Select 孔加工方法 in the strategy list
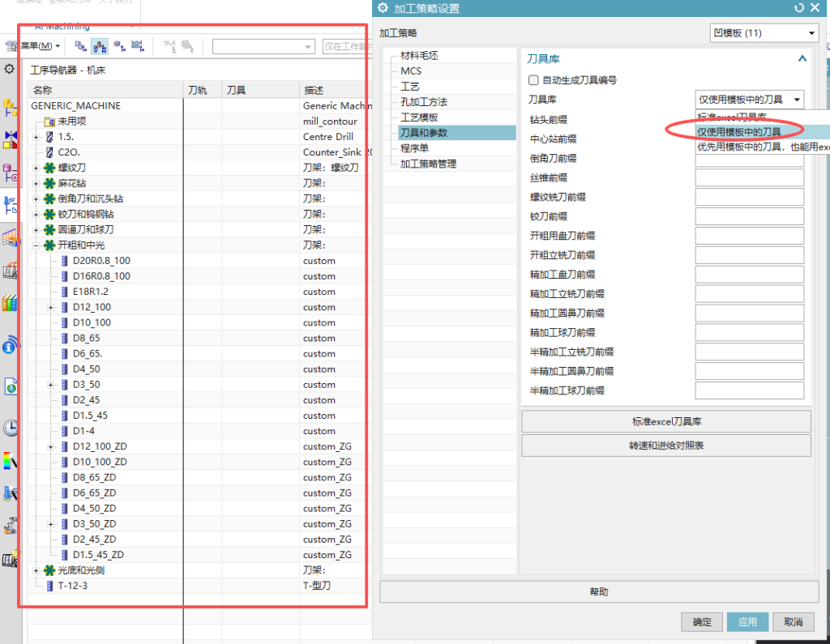The height and width of the screenshot is (644, 830). coord(423,101)
